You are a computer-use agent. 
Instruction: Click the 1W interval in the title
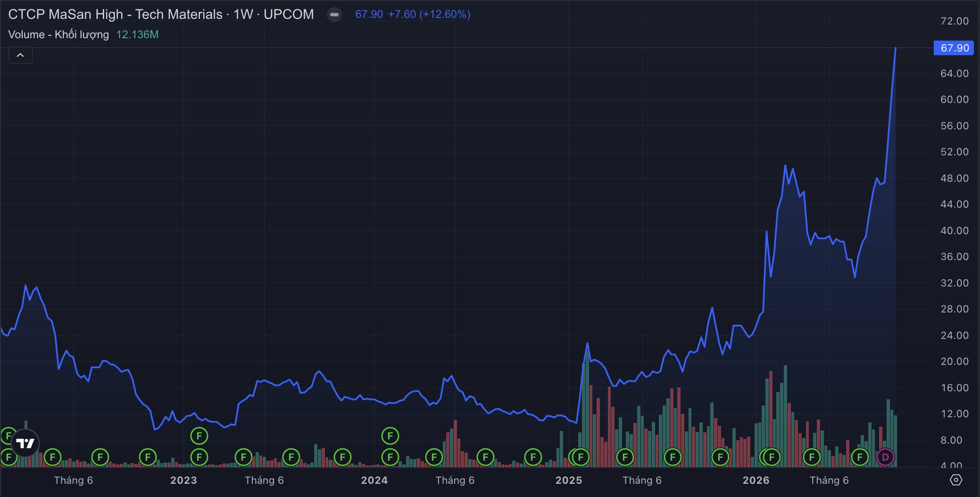[x=243, y=14]
